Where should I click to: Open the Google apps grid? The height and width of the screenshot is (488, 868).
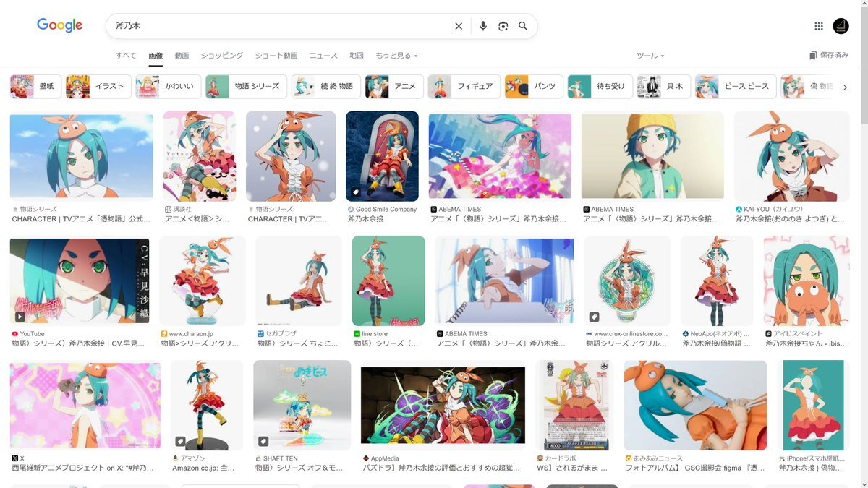tap(819, 26)
